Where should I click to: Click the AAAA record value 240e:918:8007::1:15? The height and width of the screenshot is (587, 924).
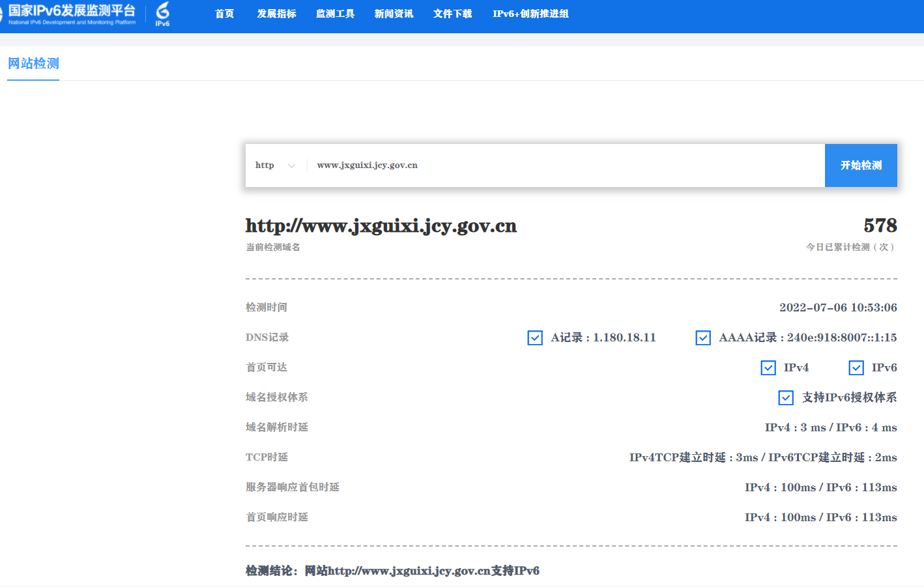pyautogui.click(x=842, y=337)
